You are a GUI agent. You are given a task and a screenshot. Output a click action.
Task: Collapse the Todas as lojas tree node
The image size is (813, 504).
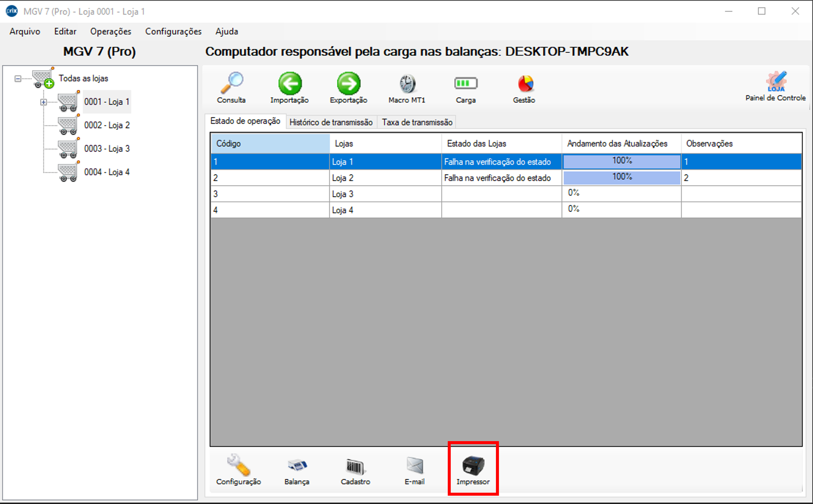tap(18, 79)
